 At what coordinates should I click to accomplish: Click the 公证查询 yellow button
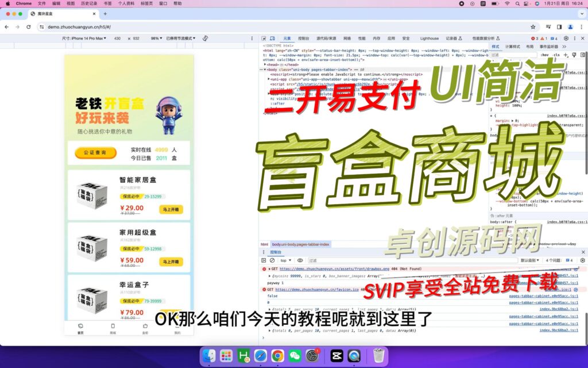coord(95,153)
